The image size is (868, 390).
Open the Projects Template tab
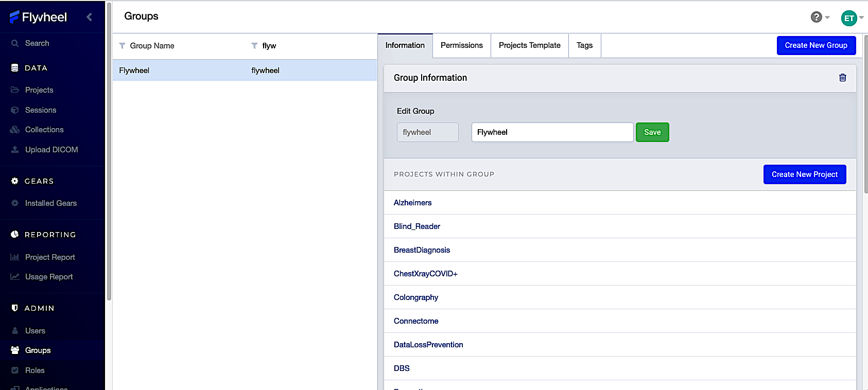tap(530, 45)
